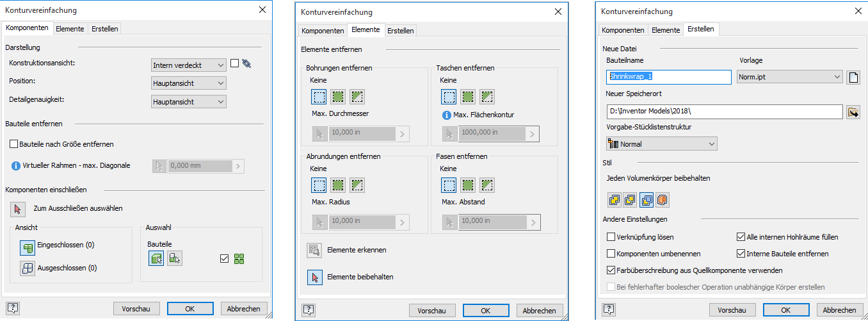The height and width of the screenshot is (321, 868).
Task: Enable Bauteile nach Größe entfernen checkbox
Action: (14, 144)
